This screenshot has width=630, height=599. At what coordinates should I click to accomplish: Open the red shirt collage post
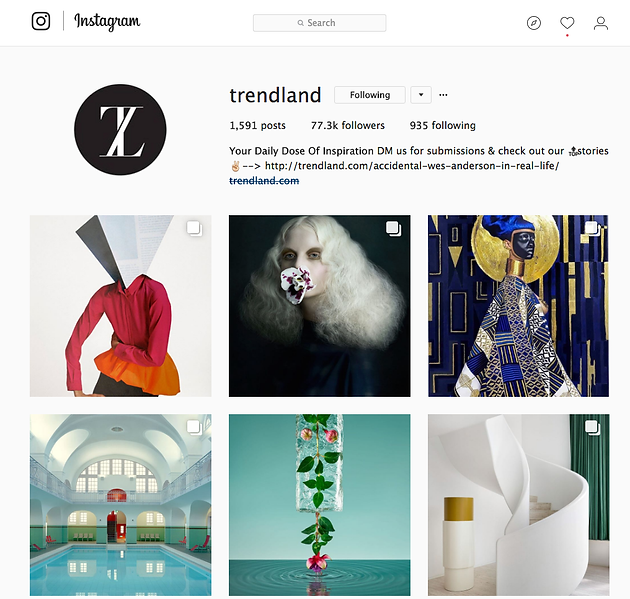point(121,306)
